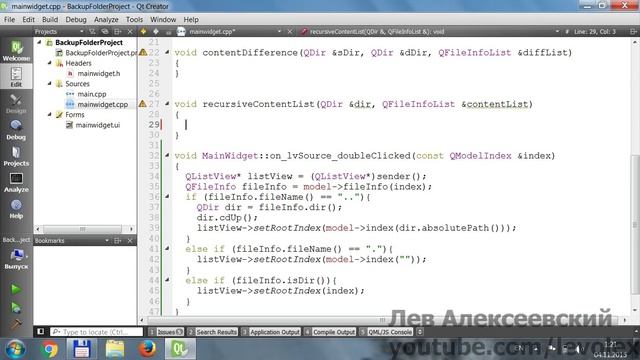Open Firefox from the taskbar
This screenshot has width=640, height=360.
147,349
